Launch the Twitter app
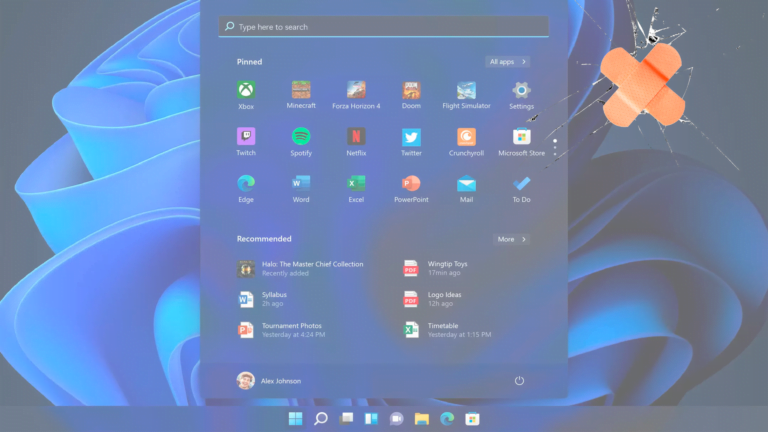Screen dimensions: 768x432 (x=411, y=142)
